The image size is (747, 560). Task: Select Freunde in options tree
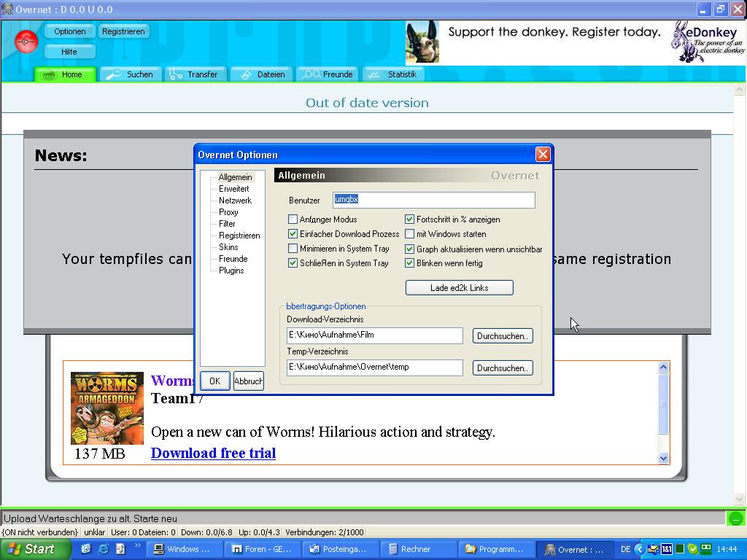tap(233, 259)
